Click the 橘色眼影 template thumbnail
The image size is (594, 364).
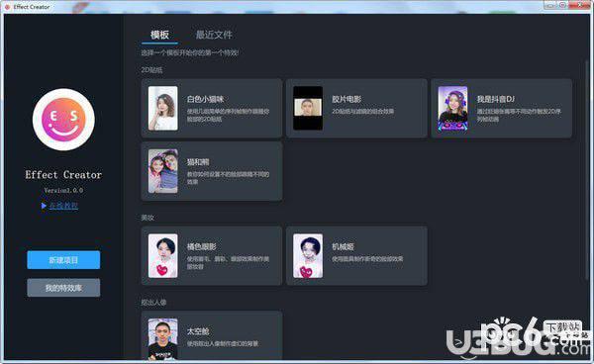click(x=163, y=256)
